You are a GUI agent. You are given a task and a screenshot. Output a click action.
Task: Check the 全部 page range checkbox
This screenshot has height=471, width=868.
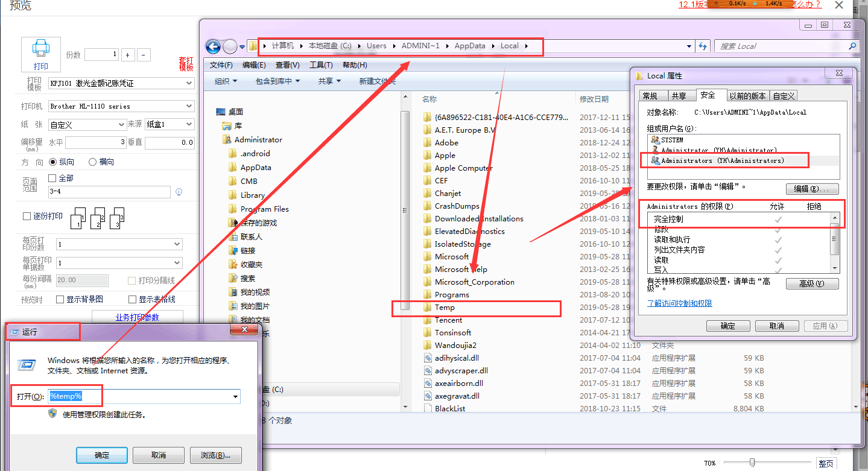(52, 178)
